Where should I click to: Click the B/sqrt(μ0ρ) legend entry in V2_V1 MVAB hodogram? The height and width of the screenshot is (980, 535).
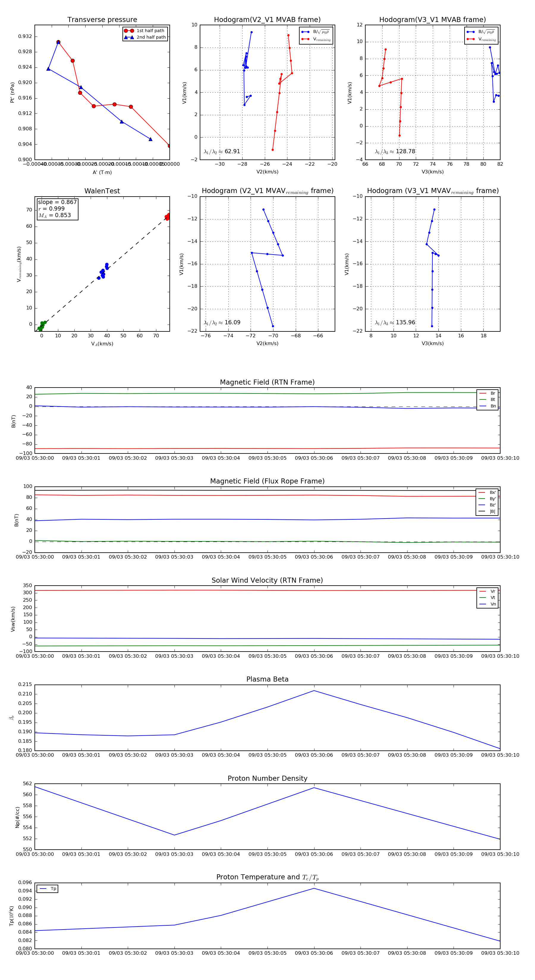[316, 32]
